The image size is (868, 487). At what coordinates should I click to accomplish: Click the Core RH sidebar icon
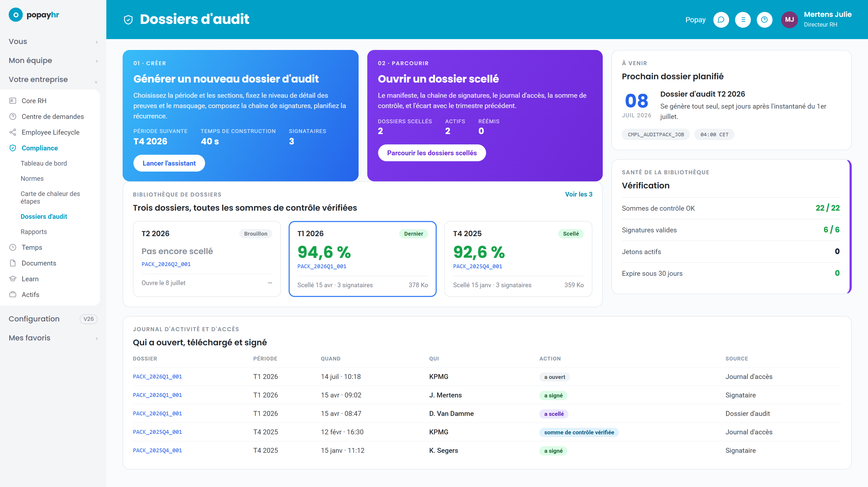point(13,100)
